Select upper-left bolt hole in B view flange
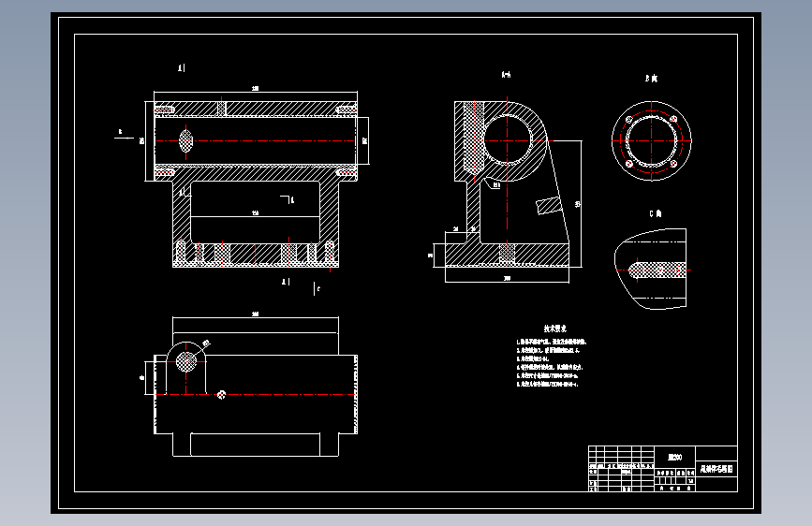812x526 pixels. pos(629,120)
